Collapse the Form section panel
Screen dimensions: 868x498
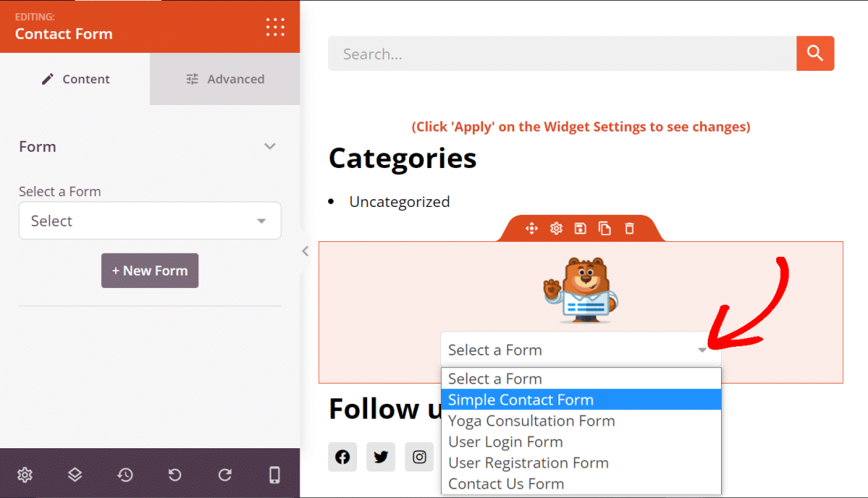270,146
